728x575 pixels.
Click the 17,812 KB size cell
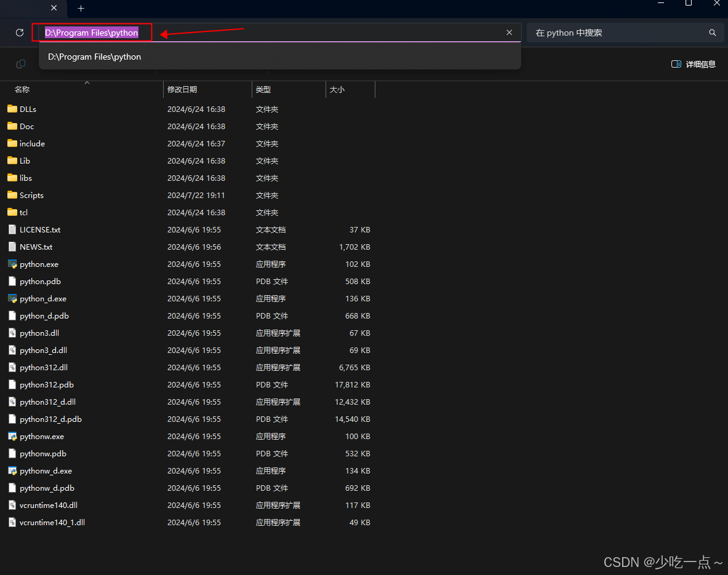tap(353, 385)
